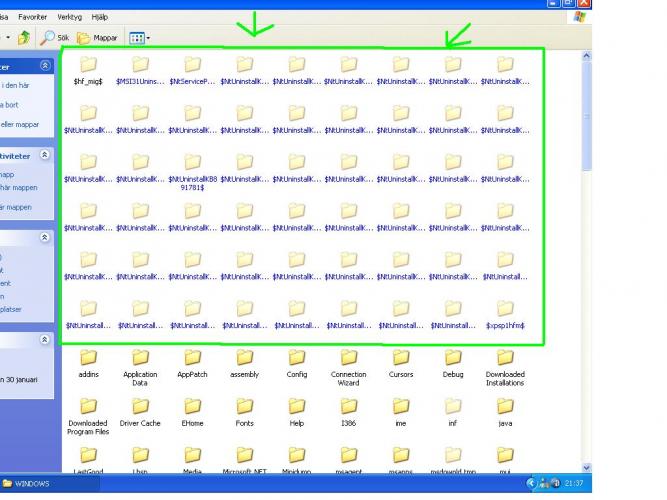Screen dimensions: 667x500
Task: Collapse the top task pane section
Action: (44, 65)
